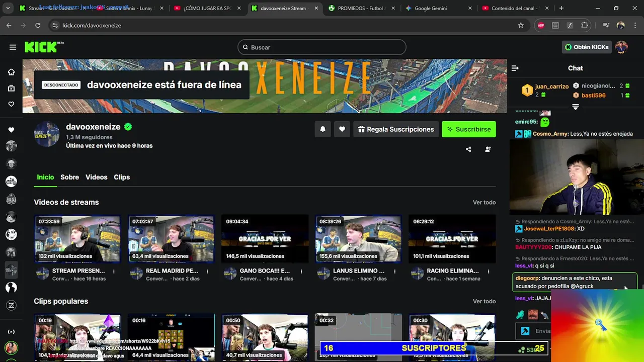The height and width of the screenshot is (362, 644).
Task: Select the laughing man emote above chat input
Action: 533,315
